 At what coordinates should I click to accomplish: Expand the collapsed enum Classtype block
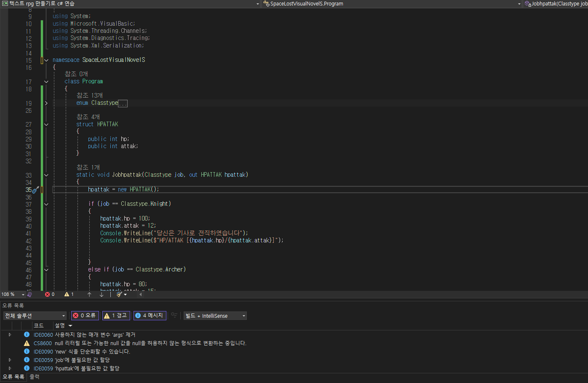(46, 103)
